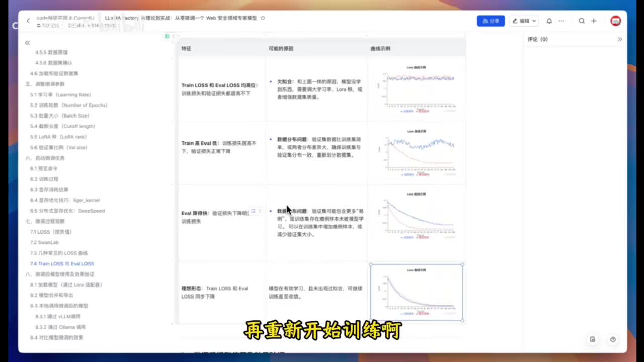Open 6.5 分布式显存优化: DeepSpeed

[67, 211]
